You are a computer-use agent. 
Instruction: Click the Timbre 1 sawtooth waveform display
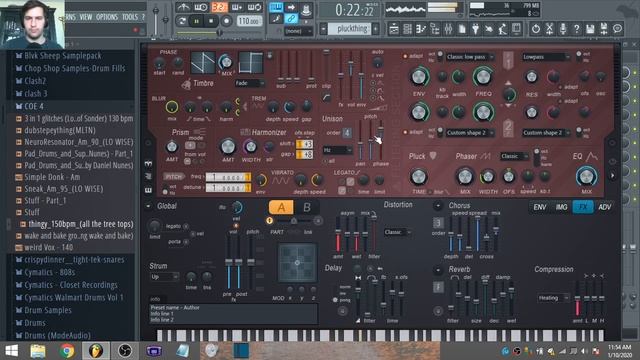click(x=203, y=62)
